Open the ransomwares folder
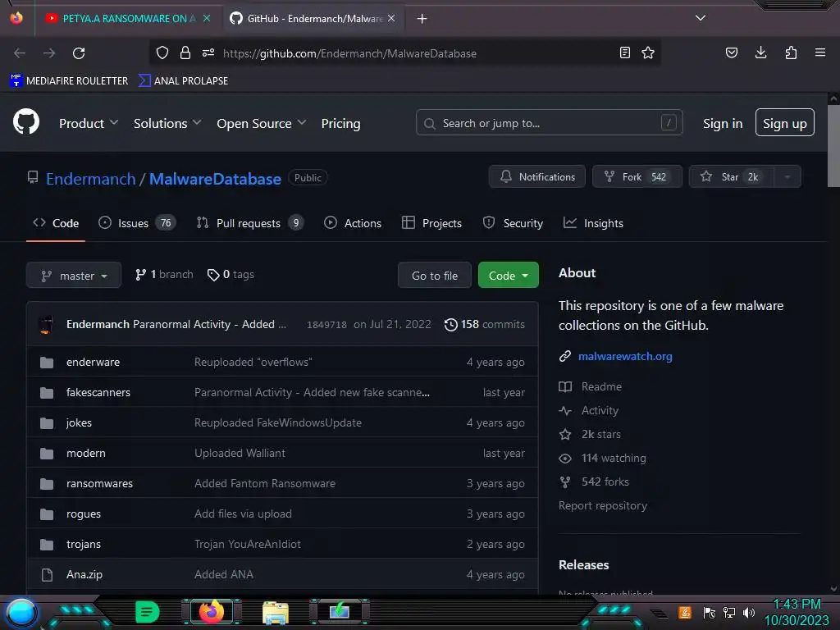840x630 pixels. (x=99, y=483)
